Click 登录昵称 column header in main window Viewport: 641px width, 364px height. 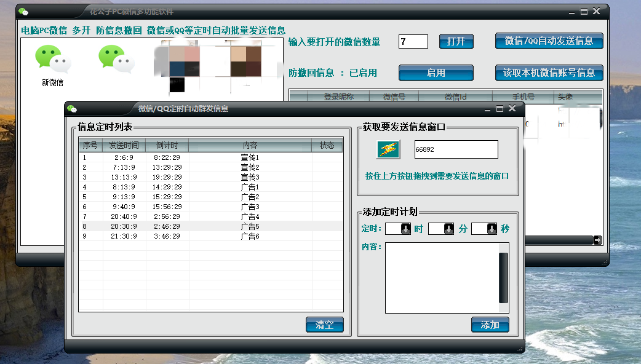338,97
